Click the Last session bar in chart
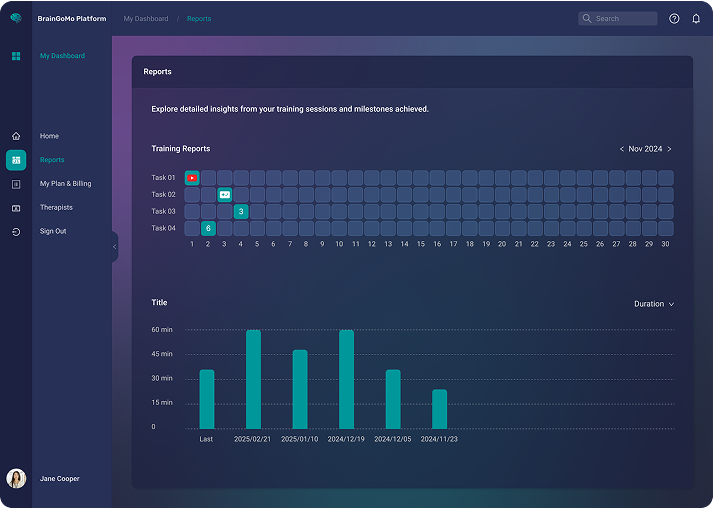 [x=207, y=399]
